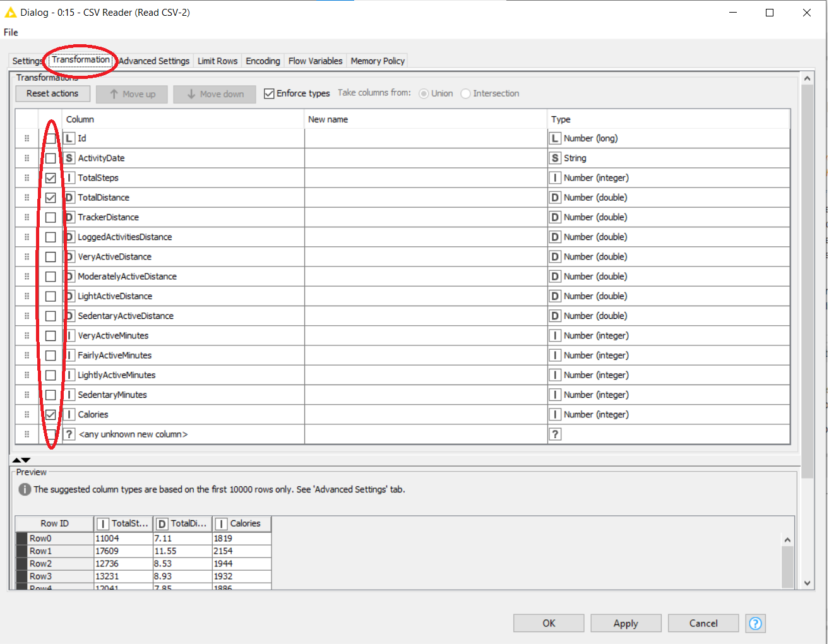Click the drag handle beside the Calories row
This screenshot has height=644, width=829.
pos(26,414)
